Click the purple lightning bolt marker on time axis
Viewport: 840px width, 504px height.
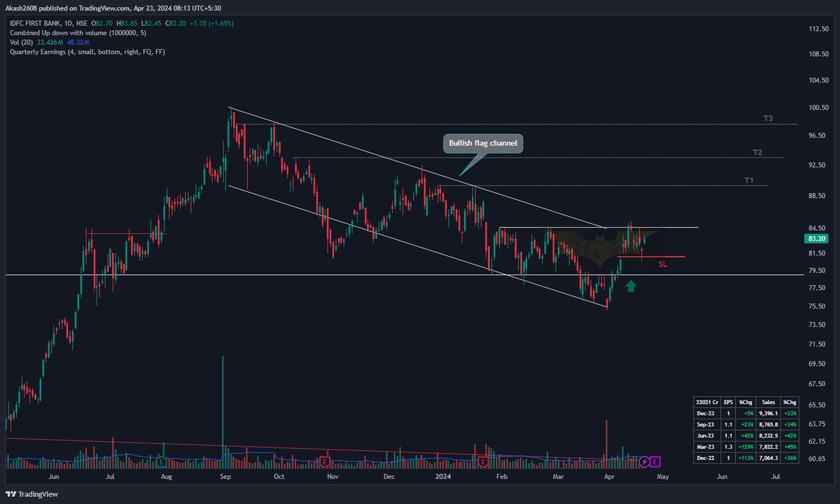click(x=644, y=462)
